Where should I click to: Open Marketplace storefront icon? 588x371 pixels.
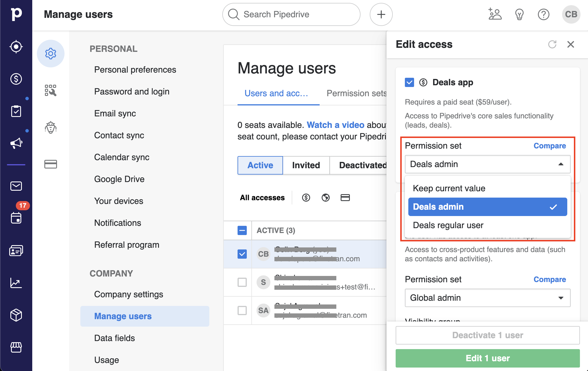(16, 347)
